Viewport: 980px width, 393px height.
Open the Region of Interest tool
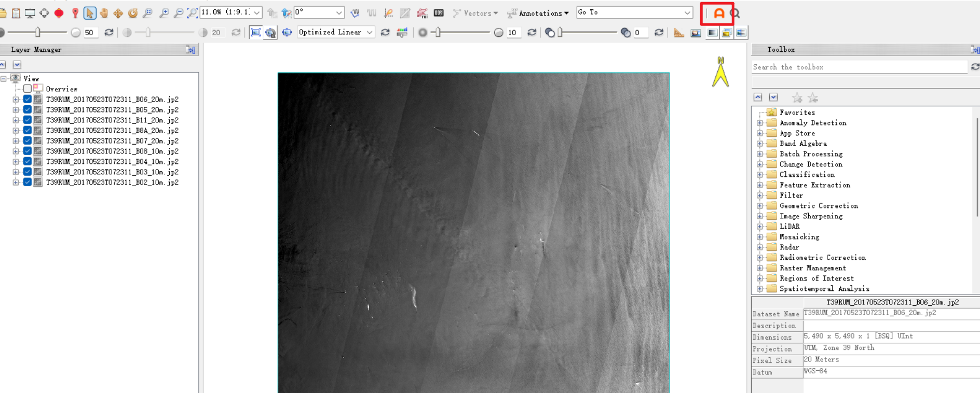click(x=422, y=13)
